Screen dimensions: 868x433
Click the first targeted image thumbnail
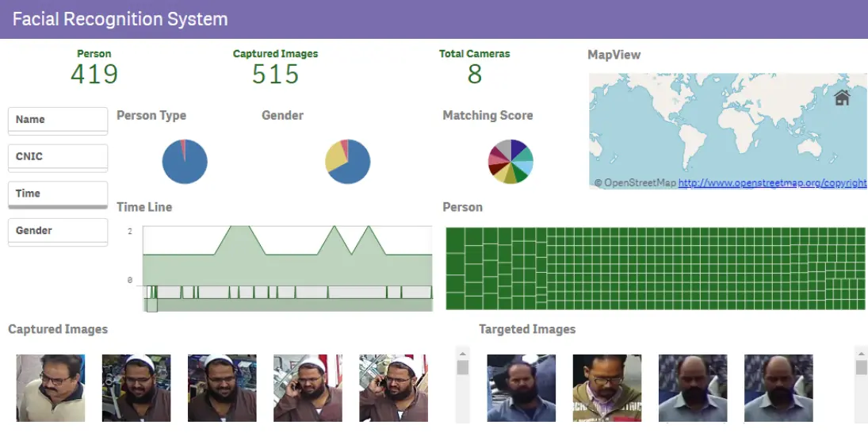point(522,388)
